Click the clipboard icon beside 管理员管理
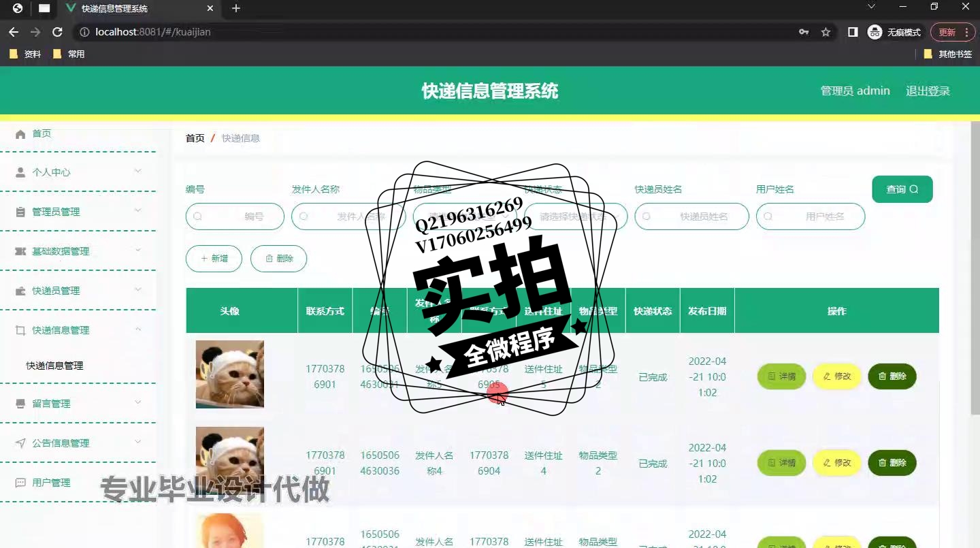Viewport: 980px width, 548px height. click(x=20, y=212)
